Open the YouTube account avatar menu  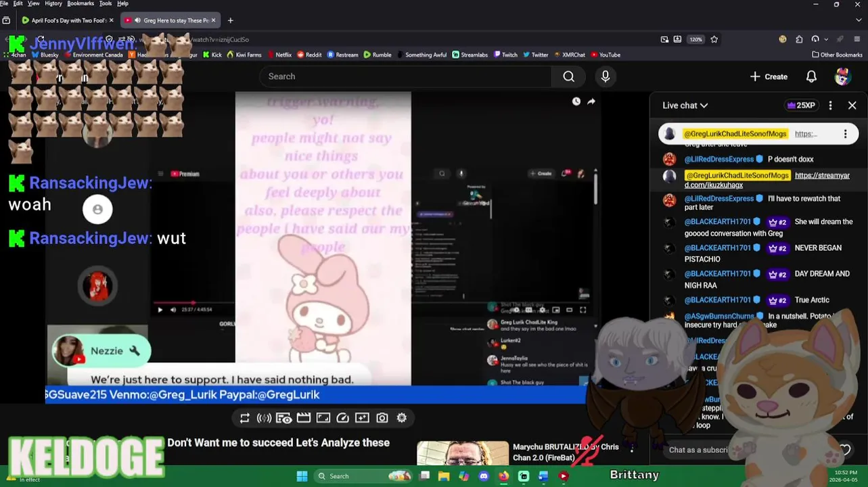842,76
